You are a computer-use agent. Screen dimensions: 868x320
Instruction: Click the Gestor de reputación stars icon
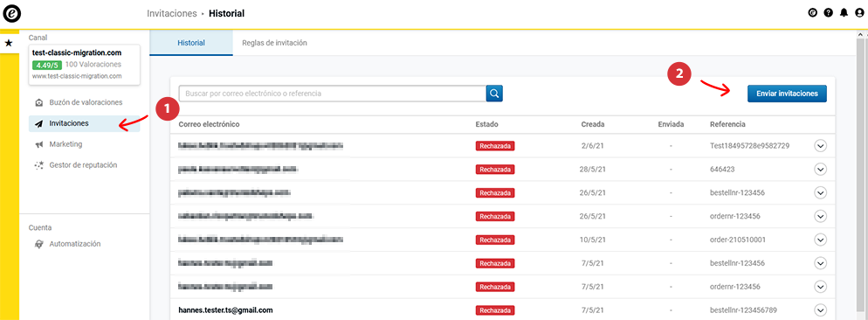point(38,165)
